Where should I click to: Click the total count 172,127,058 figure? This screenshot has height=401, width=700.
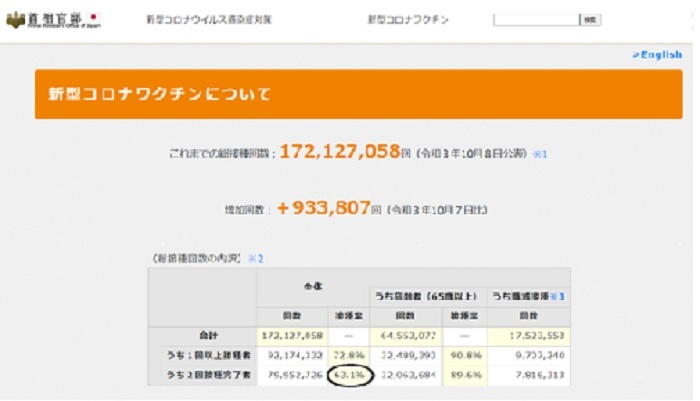click(339, 152)
